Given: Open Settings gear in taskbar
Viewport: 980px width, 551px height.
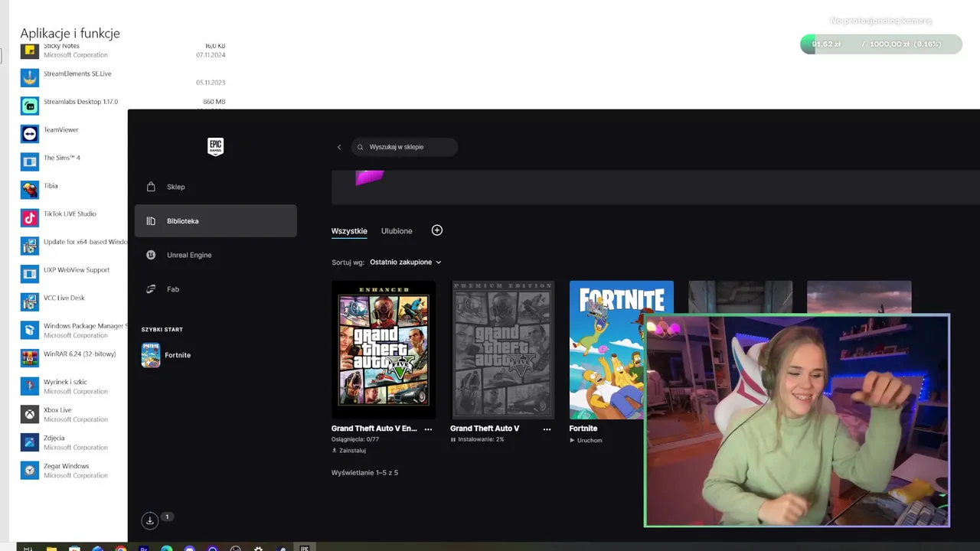Looking at the screenshot, I should [258, 548].
